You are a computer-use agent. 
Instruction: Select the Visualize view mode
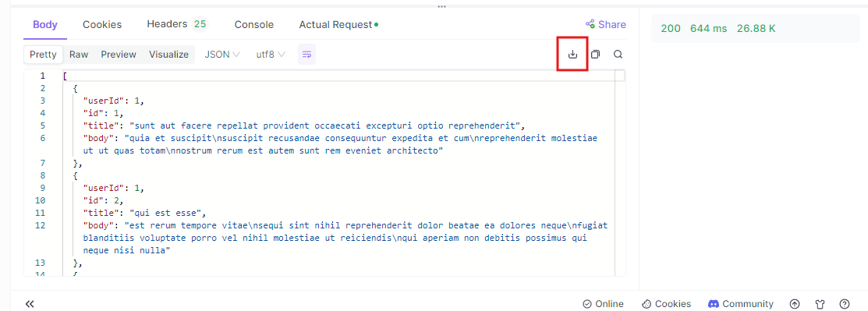click(x=168, y=55)
